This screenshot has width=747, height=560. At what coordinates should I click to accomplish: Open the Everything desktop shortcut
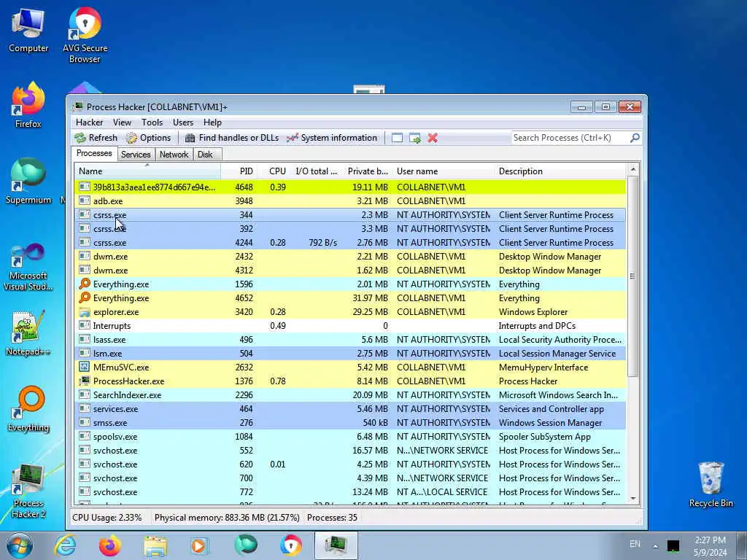[28, 408]
